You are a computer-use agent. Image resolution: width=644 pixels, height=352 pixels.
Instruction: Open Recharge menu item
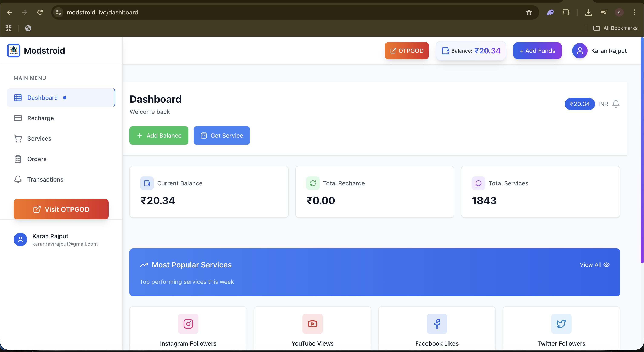pos(61,118)
